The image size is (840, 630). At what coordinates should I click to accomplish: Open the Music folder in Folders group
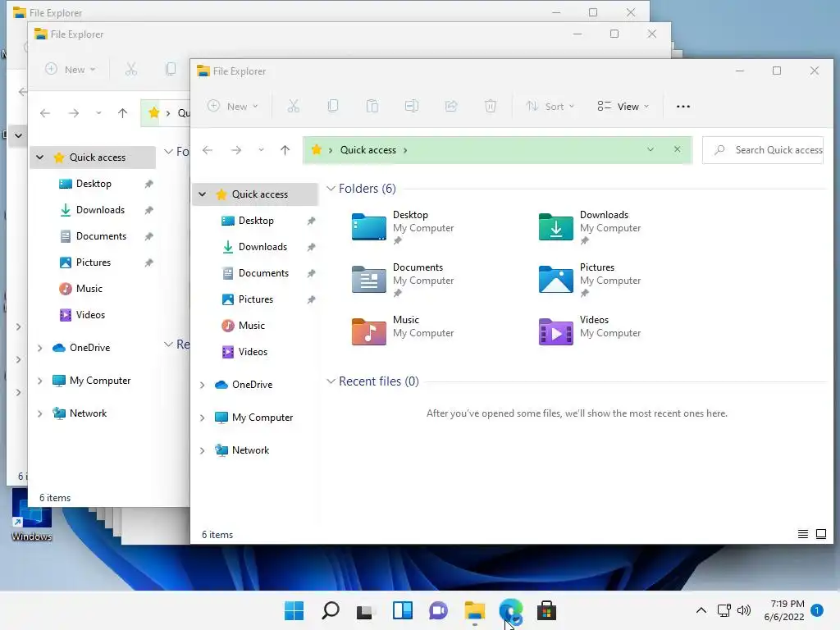tap(368, 331)
